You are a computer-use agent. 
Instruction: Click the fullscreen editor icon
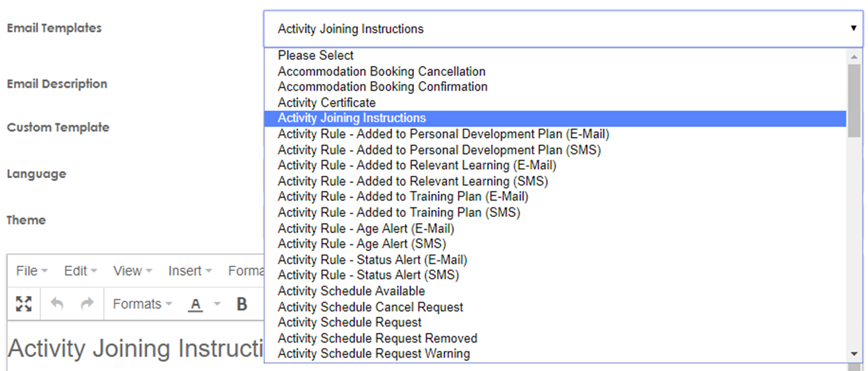24,304
